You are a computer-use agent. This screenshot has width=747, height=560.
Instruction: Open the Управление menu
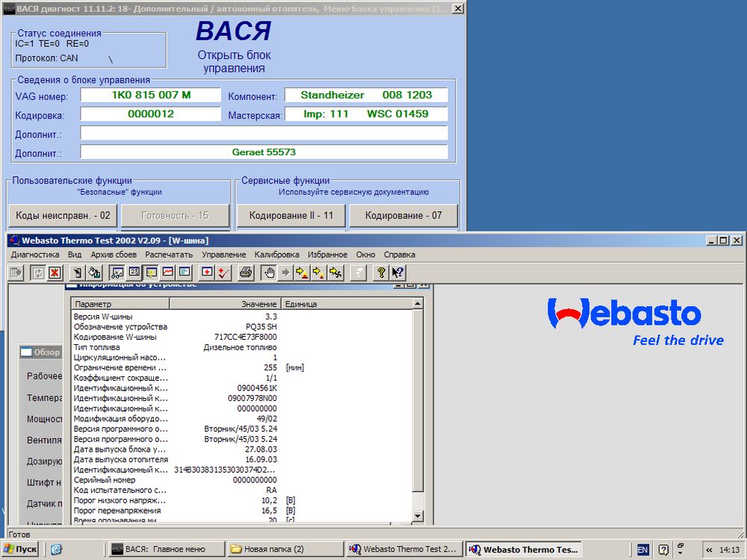click(224, 255)
